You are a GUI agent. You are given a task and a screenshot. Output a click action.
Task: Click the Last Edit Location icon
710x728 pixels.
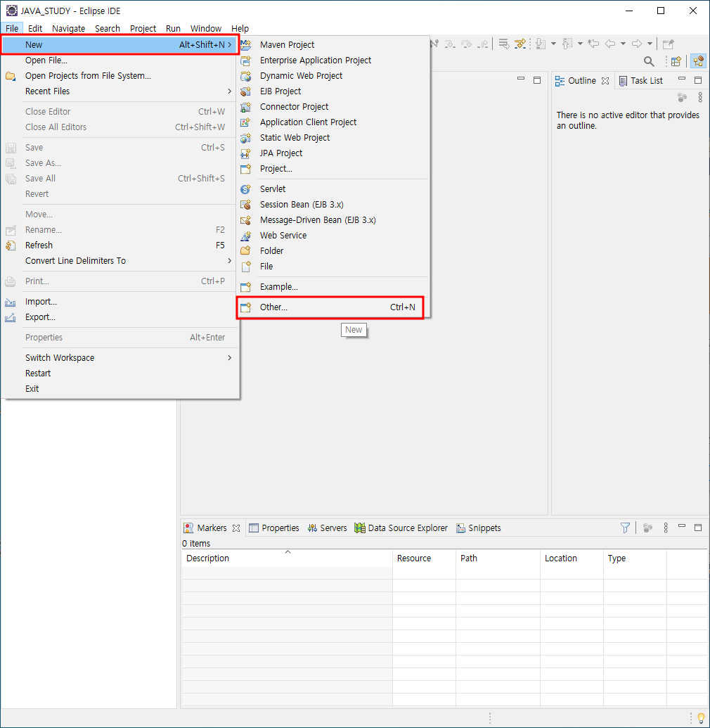coord(593,44)
